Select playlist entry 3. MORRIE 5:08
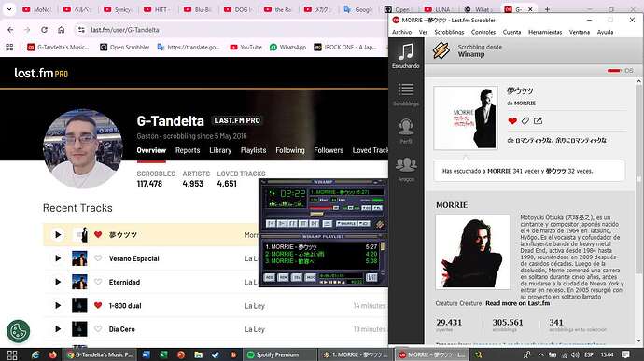The height and width of the screenshot is (361, 644). pyautogui.click(x=321, y=261)
